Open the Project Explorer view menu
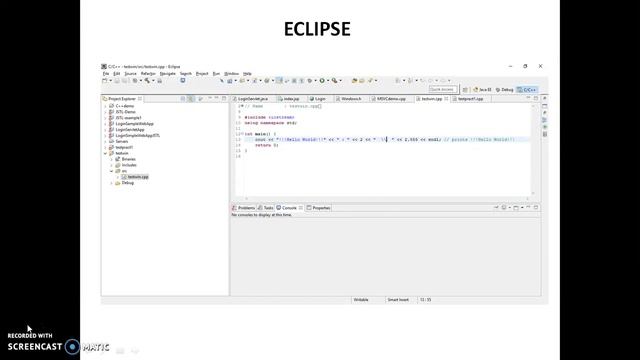Image resolution: width=640 pixels, height=360 pixels. point(210,99)
